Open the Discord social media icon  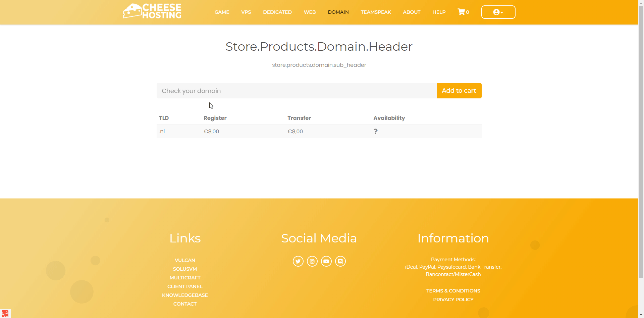[x=340, y=261]
